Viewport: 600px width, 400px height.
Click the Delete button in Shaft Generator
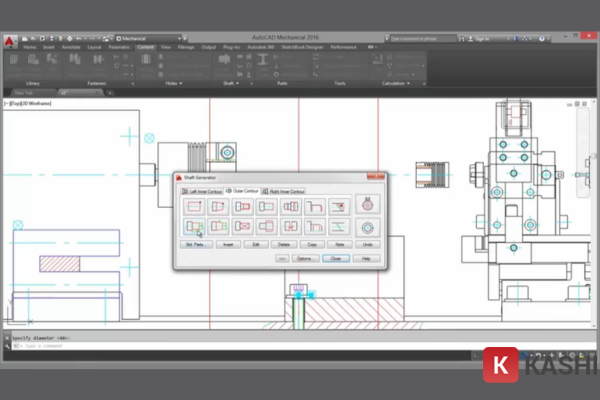(284, 245)
